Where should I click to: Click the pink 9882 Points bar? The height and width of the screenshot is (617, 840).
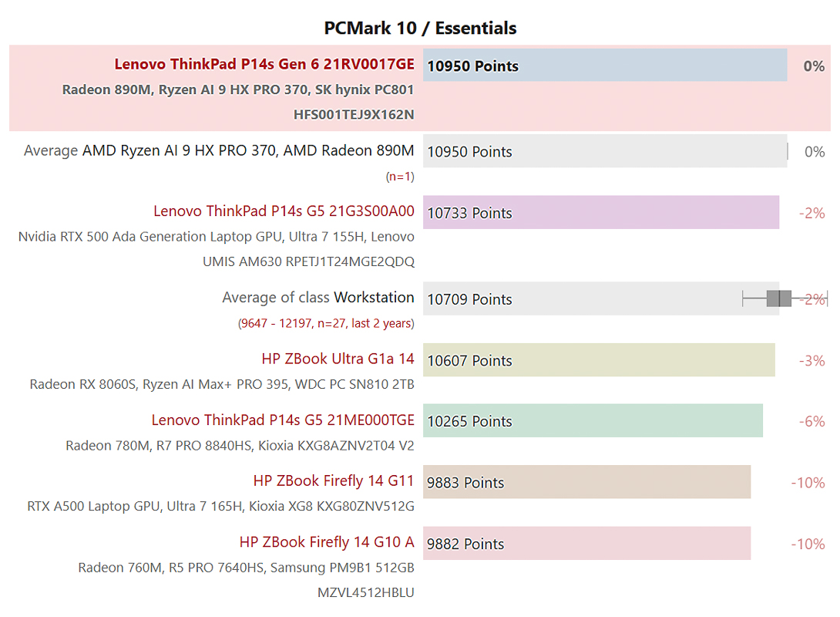coord(586,543)
